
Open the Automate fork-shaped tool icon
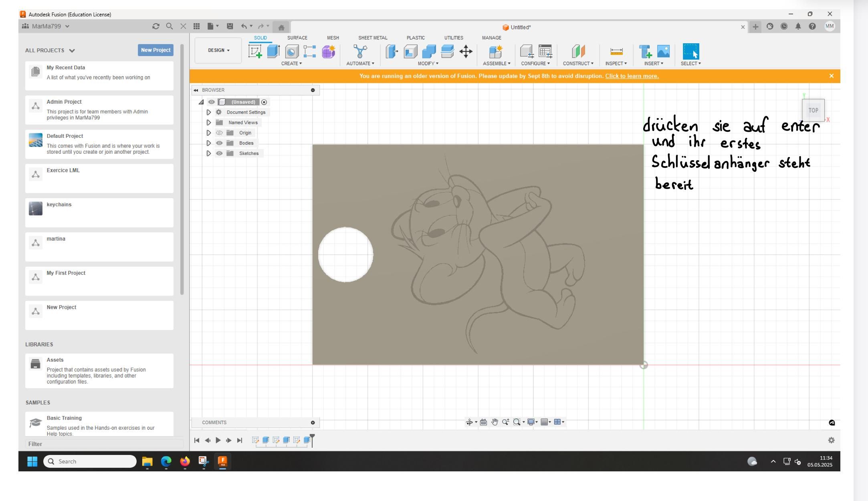tap(360, 52)
